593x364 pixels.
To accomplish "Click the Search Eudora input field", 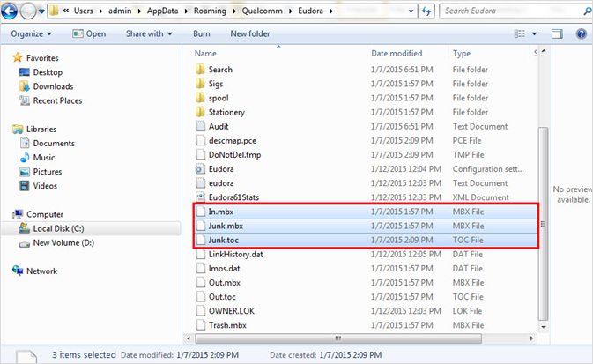I will point(510,11).
